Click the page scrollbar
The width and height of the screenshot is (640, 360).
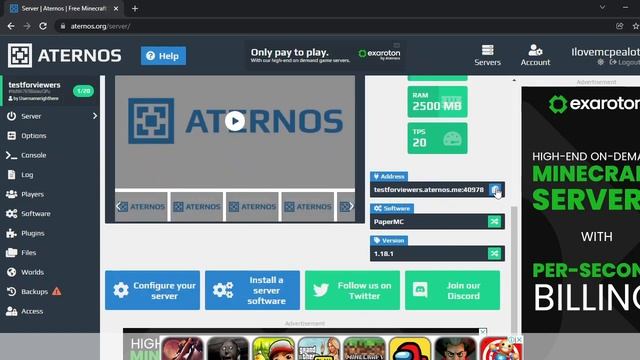point(514,269)
